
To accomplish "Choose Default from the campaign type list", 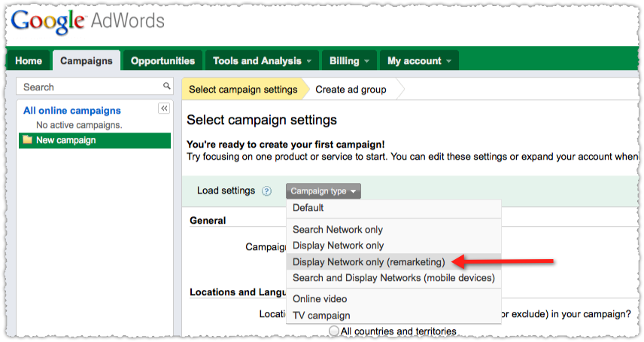I will point(393,208).
